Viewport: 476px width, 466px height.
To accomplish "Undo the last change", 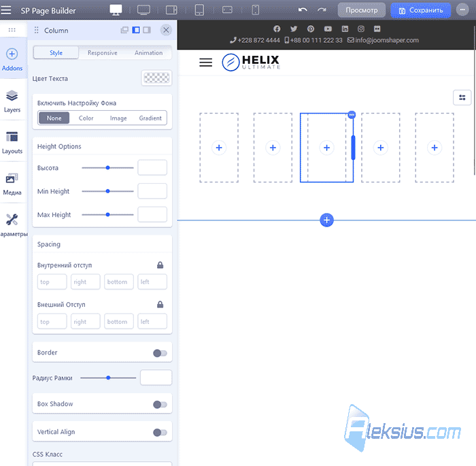I will [303, 10].
